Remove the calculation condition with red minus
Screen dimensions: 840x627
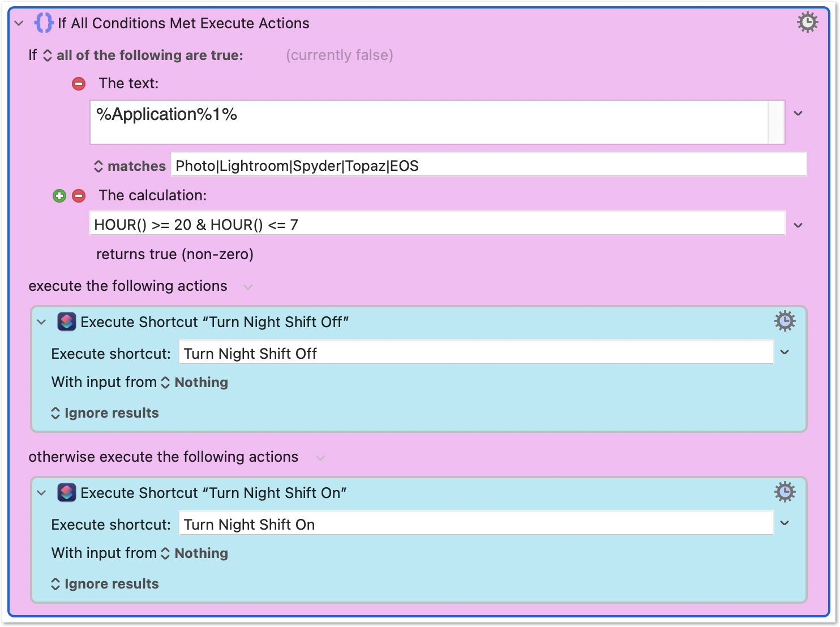(79, 196)
